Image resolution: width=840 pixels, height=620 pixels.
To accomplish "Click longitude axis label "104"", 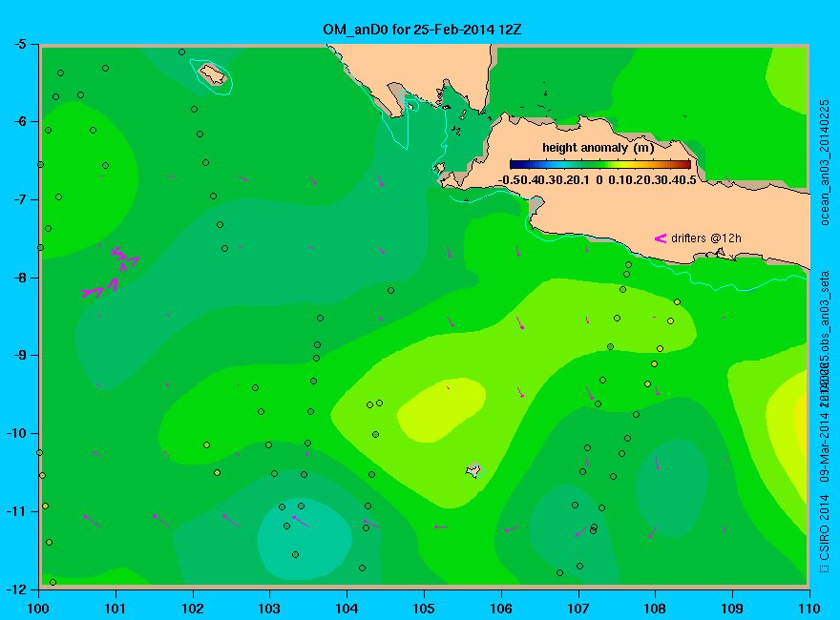I will pyautogui.click(x=346, y=609).
